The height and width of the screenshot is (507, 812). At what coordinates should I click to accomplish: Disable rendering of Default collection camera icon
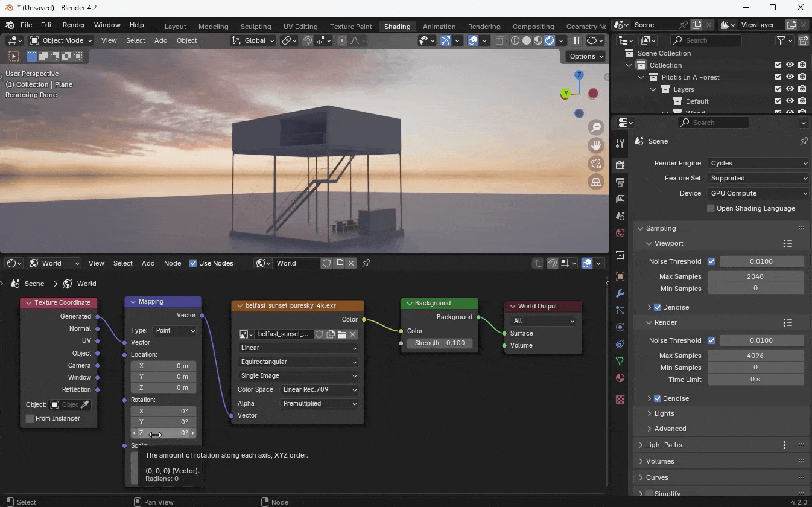coord(802,101)
